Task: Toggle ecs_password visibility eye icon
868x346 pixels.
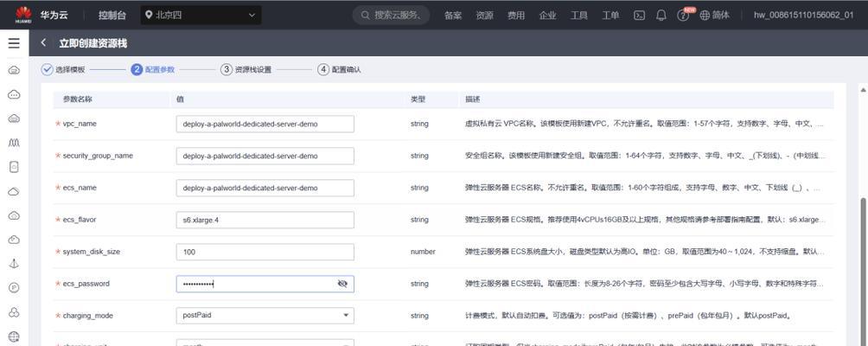Action: click(342, 284)
